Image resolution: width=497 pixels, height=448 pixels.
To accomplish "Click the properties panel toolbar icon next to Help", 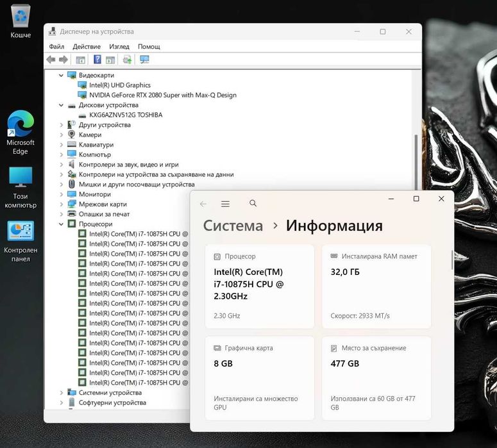I will coord(110,59).
